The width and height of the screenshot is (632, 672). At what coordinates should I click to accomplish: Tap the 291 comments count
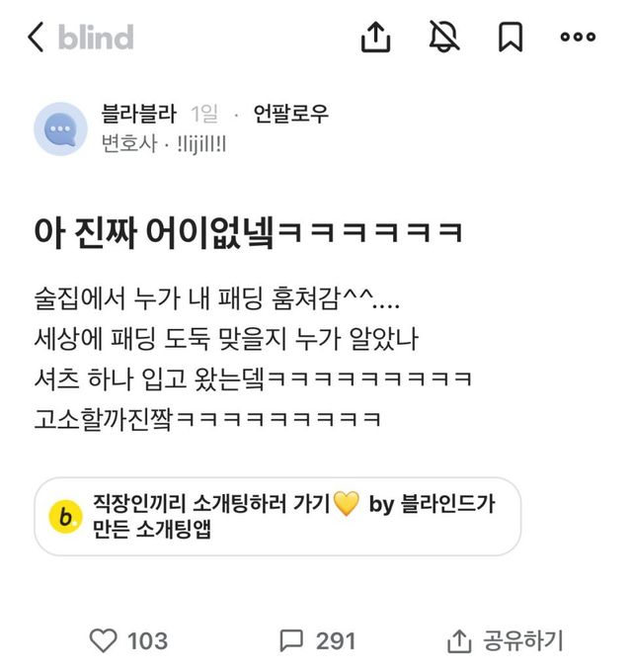tap(336, 641)
